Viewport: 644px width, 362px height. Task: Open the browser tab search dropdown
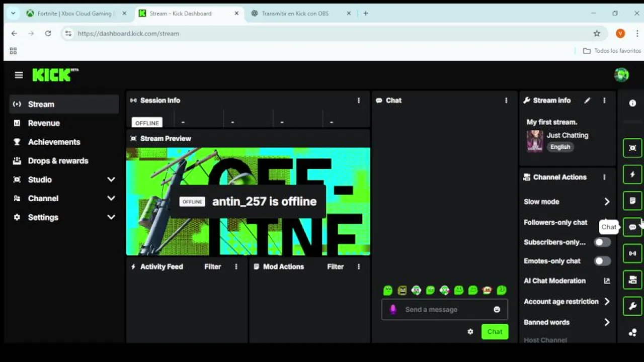click(x=13, y=14)
